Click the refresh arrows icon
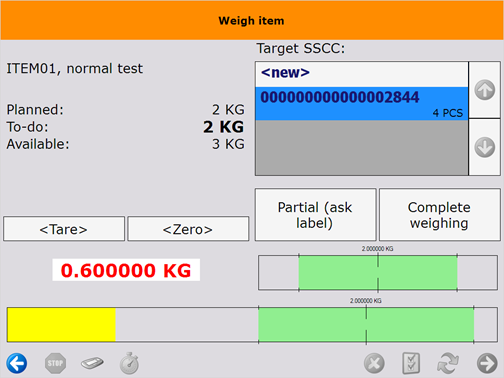 (x=448, y=363)
